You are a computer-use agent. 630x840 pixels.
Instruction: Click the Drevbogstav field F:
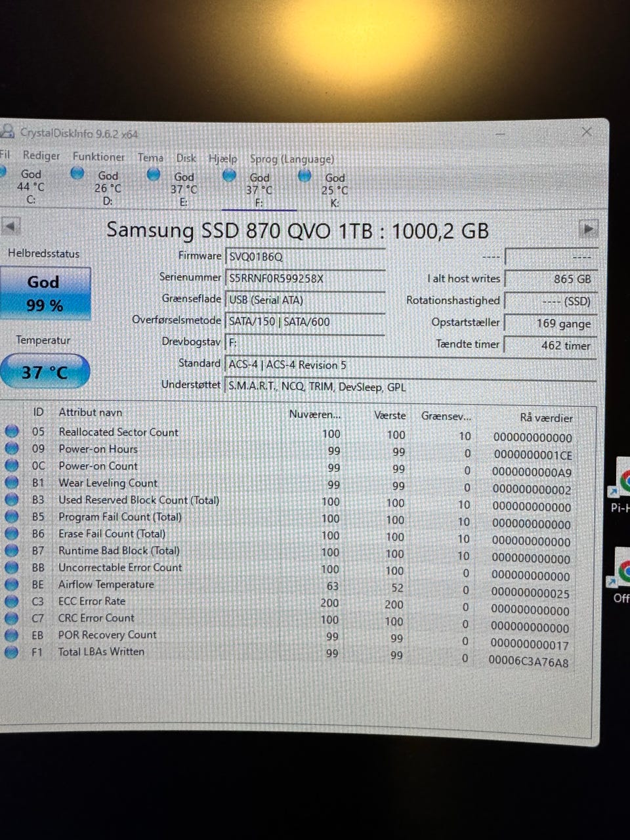(x=305, y=343)
